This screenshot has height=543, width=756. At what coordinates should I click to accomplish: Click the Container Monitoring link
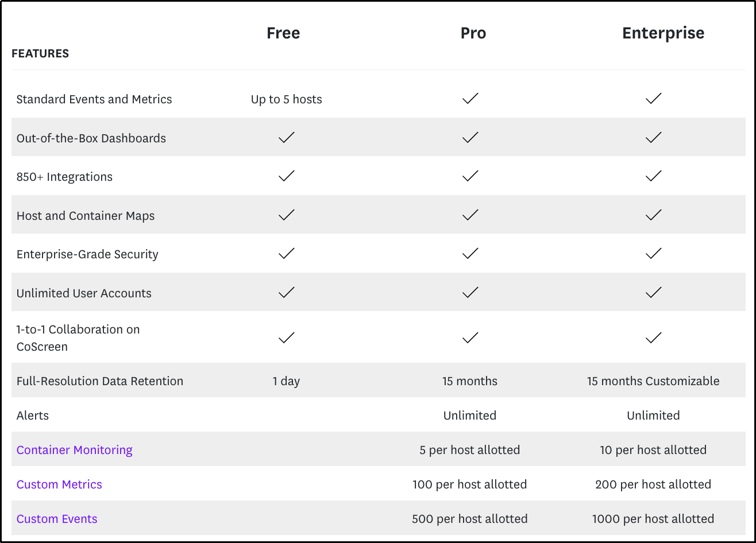tap(75, 450)
